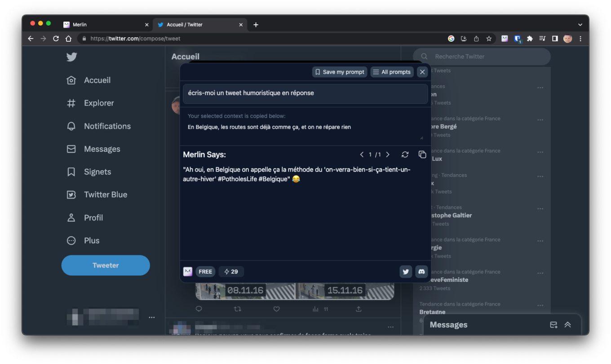This screenshot has height=364, width=611.
Task: Go to previous Merlin response arrow
Action: pos(362,154)
